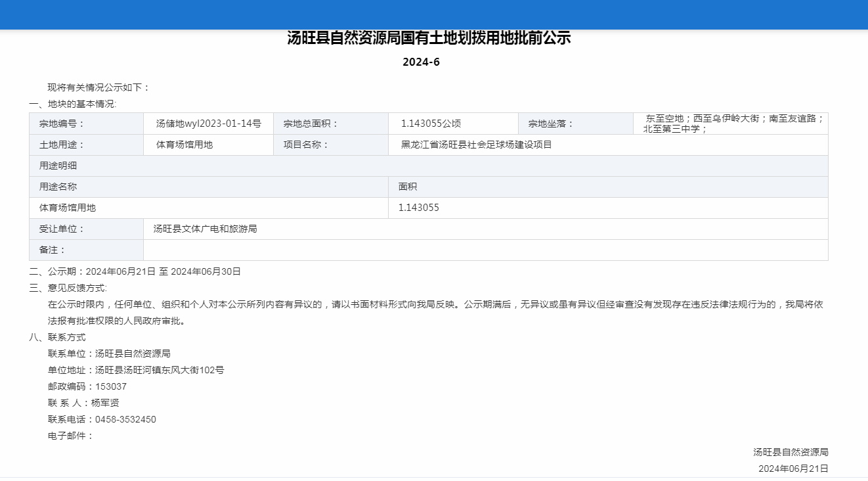Select parcel number 汤储地wyl2023-01-14号

(209, 124)
